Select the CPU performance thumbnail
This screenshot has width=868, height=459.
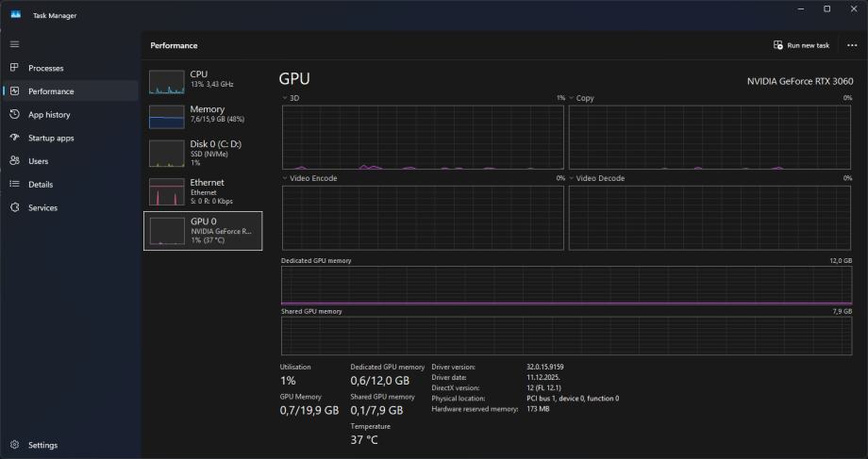(203, 79)
